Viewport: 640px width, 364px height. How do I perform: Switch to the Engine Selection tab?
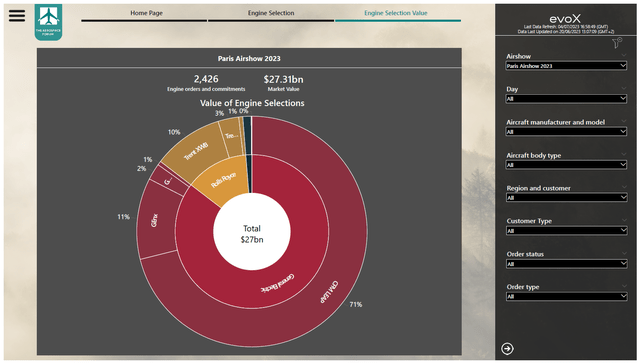(271, 13)
